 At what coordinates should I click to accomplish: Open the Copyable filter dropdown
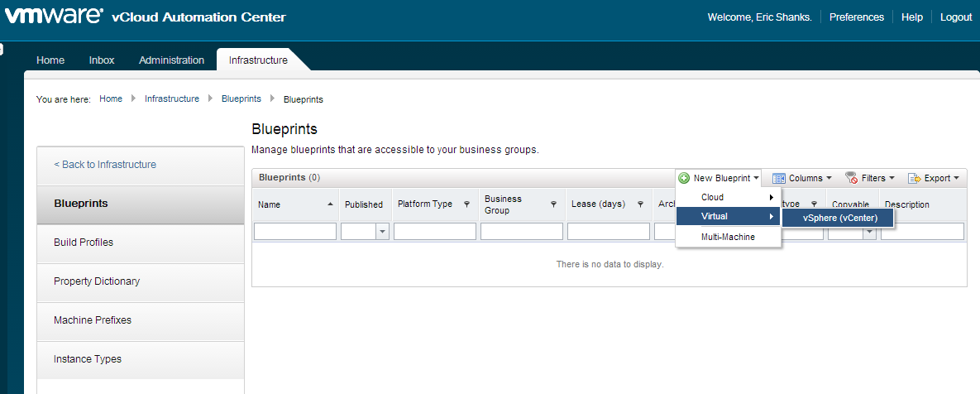(869, 233)
